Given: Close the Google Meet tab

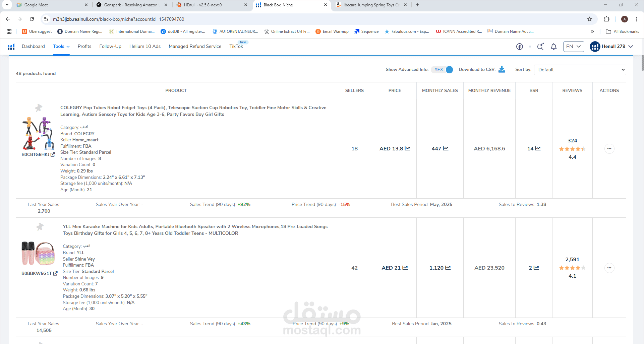Looking at the screenshot, I should tap(86, 5).
